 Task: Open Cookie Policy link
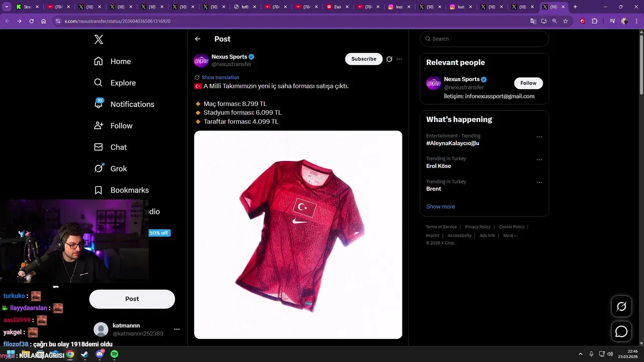click(512, 227)
